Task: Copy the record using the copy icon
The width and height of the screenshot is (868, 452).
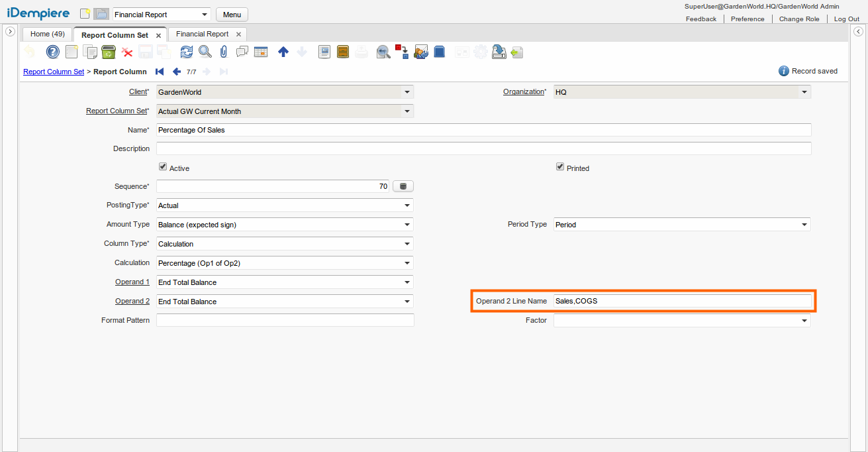Action: 89,52
